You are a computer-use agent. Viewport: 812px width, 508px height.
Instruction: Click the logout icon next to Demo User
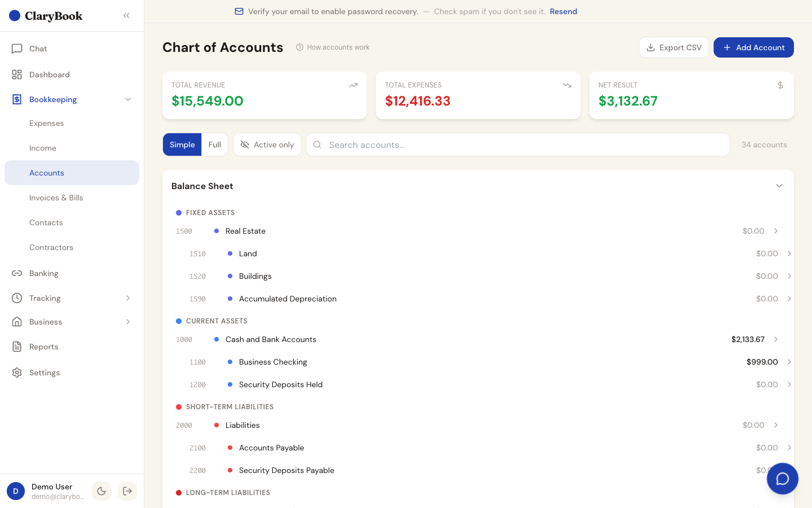[x=127, y=491]
